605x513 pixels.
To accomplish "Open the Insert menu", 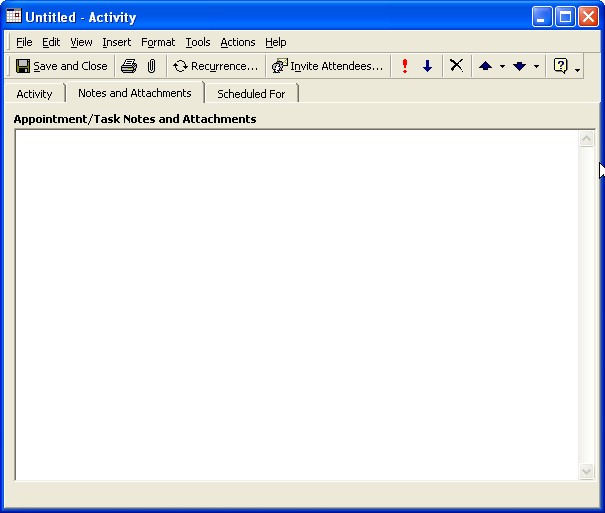I will click(x=116, y=42).
